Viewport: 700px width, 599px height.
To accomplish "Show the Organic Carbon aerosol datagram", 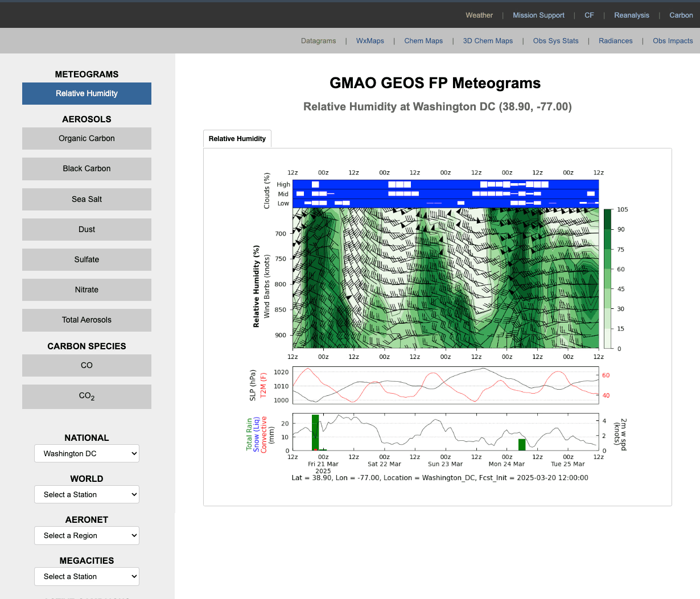I will pyautogui.click(x=87, y=138).
